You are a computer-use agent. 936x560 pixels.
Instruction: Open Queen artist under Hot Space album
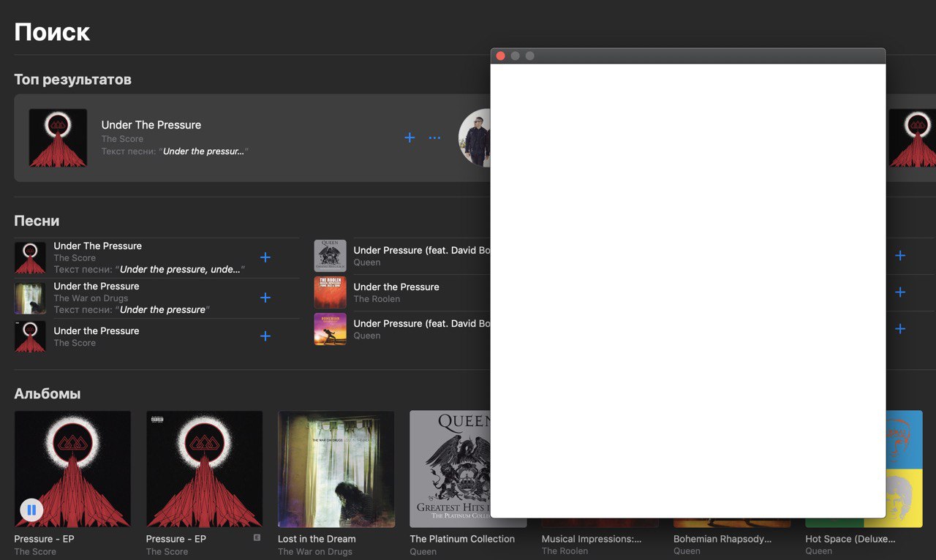pos(818,552)
